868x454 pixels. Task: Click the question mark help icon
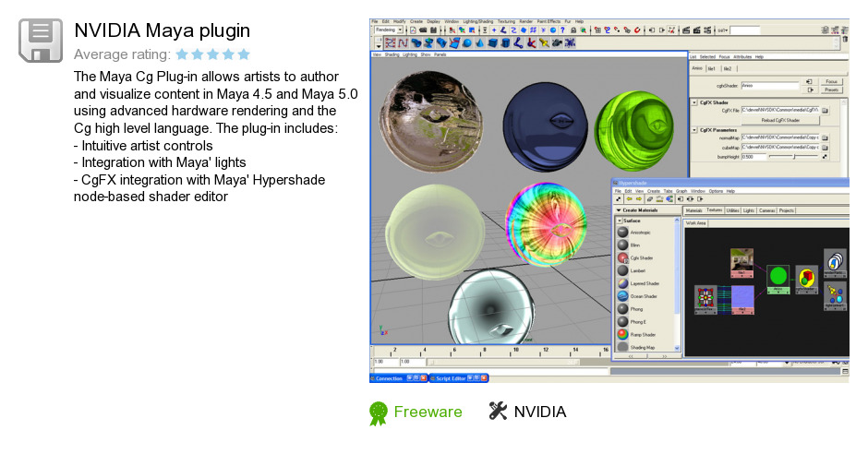(x=562, y=30)
